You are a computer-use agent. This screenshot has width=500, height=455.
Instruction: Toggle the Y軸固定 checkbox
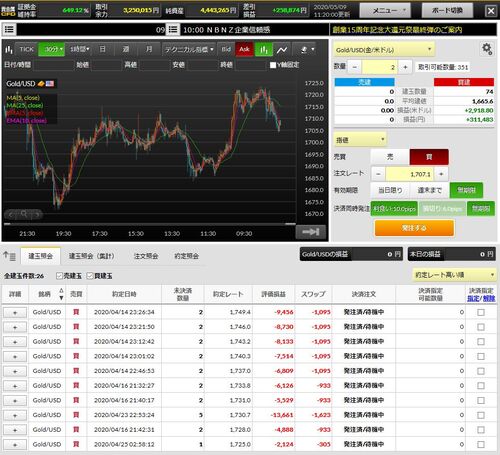(273, 65)
